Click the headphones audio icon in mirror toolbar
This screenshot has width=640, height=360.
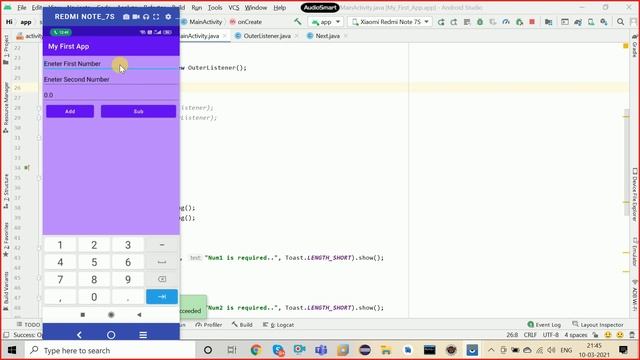click(x=146, y=17)
